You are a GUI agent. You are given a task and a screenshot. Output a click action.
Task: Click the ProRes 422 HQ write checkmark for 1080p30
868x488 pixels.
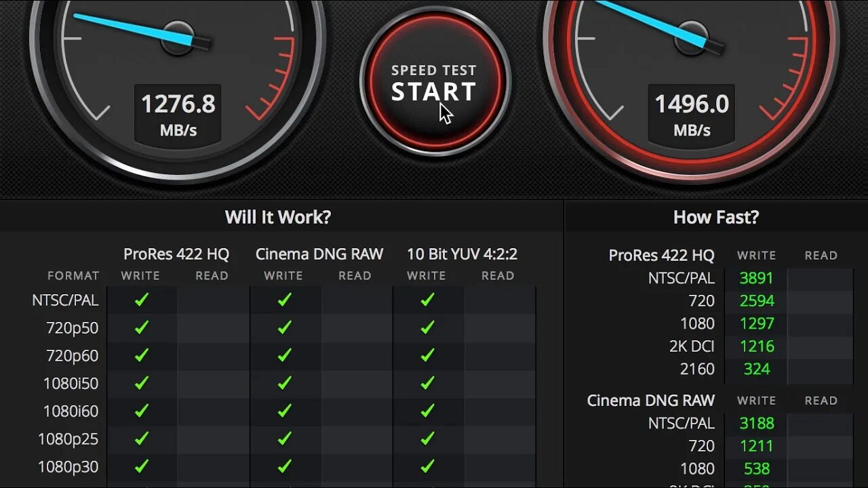(142, 466)
